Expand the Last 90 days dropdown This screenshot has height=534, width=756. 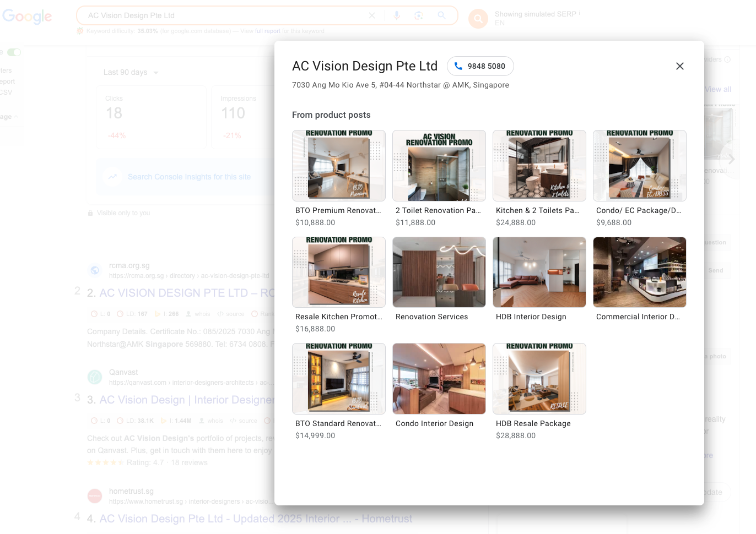click(131, 72)
